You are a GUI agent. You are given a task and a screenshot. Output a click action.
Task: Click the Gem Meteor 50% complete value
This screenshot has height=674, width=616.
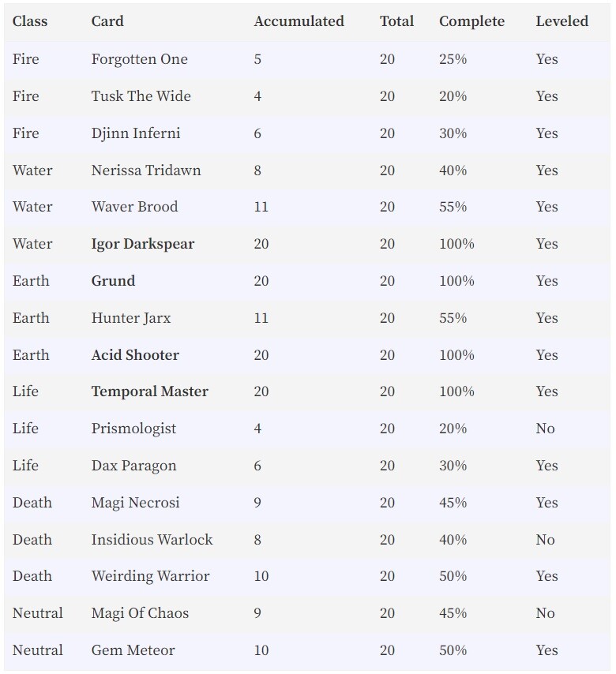coord(453,650)
